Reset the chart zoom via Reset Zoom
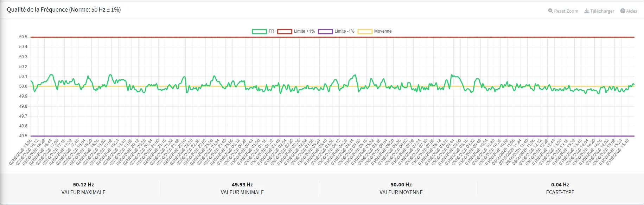This screenshot has width=644, height=205. pyautogui.click(x=563, y=11)
